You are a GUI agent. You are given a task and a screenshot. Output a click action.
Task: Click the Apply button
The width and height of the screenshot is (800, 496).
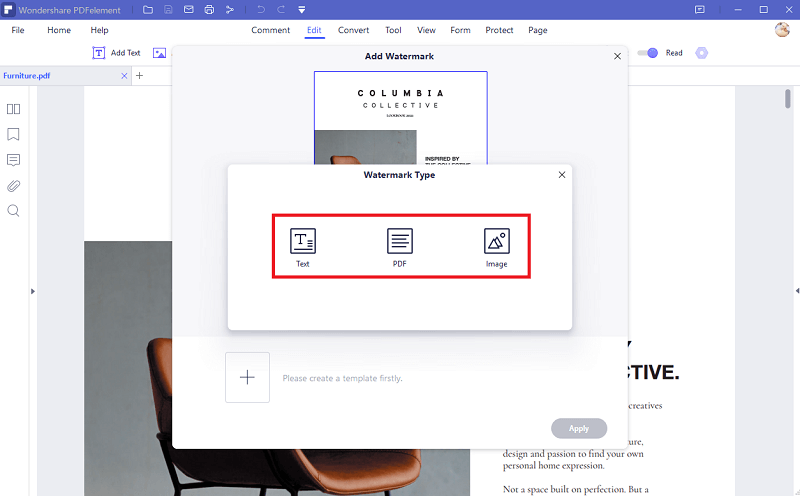[579, 428]
